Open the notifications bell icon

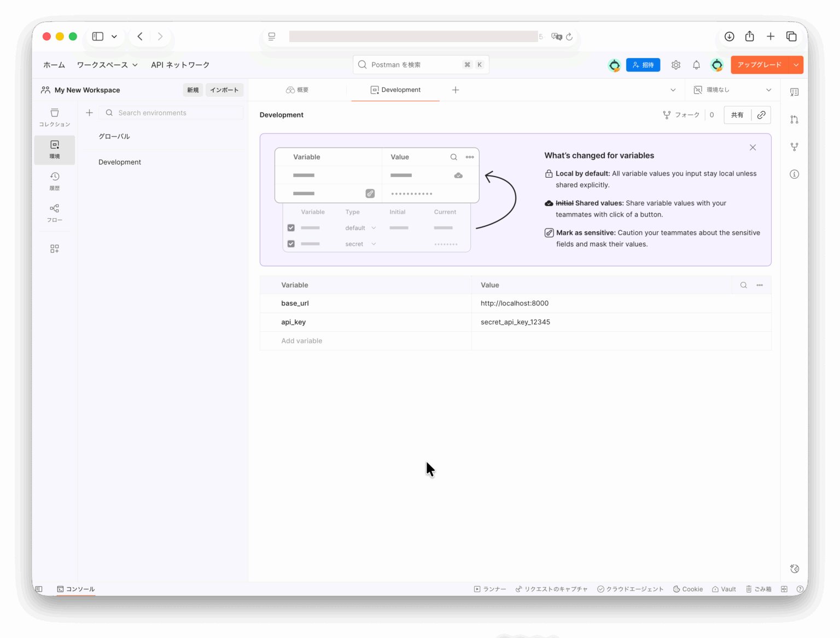coord(696,65)
